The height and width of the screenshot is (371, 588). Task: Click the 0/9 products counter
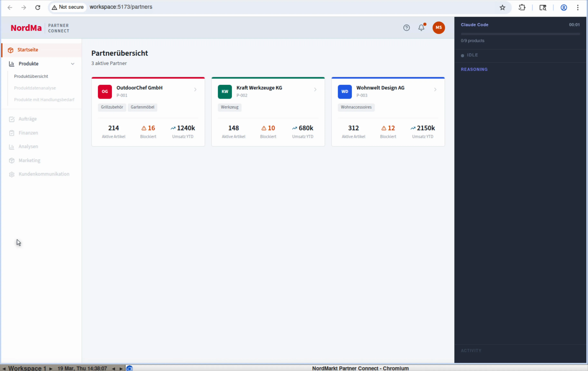pos(472,41)
